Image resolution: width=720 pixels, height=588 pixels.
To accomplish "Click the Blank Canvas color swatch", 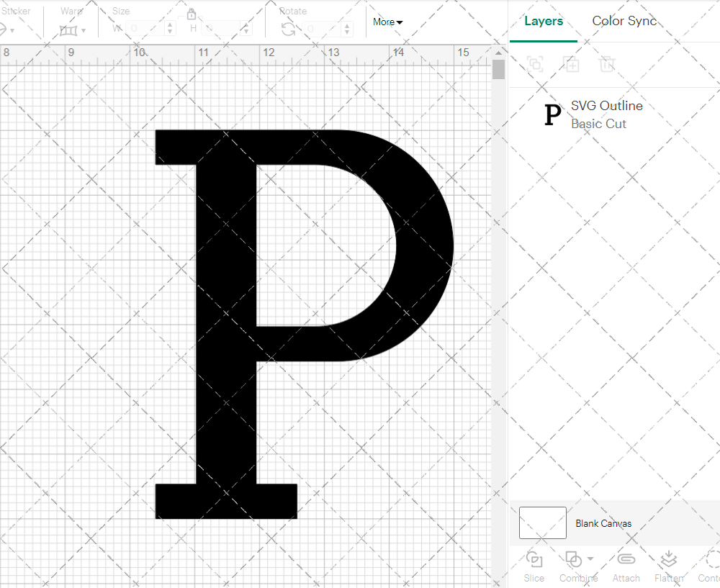I will [x=542, y=523].
